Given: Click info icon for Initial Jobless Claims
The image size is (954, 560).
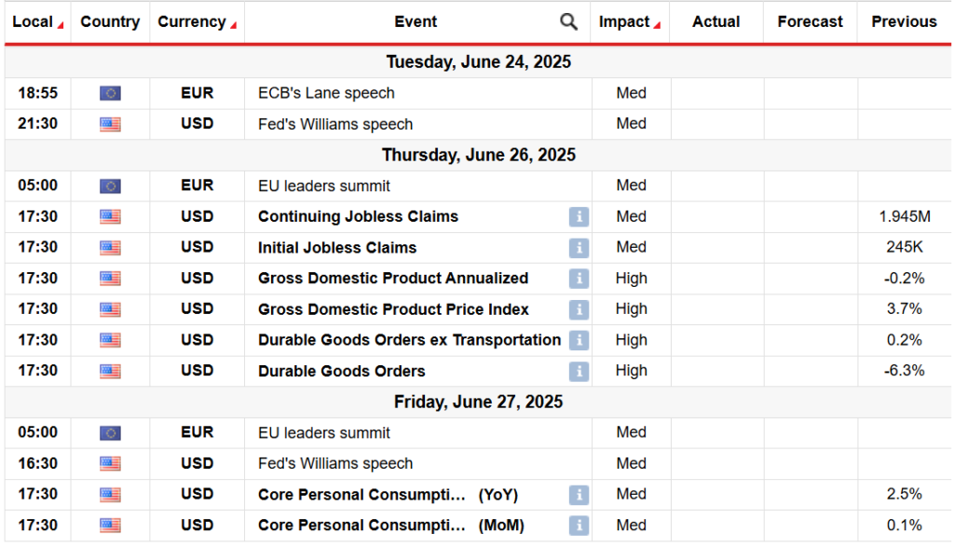Looking at the screenshot, I should (579, 248).
